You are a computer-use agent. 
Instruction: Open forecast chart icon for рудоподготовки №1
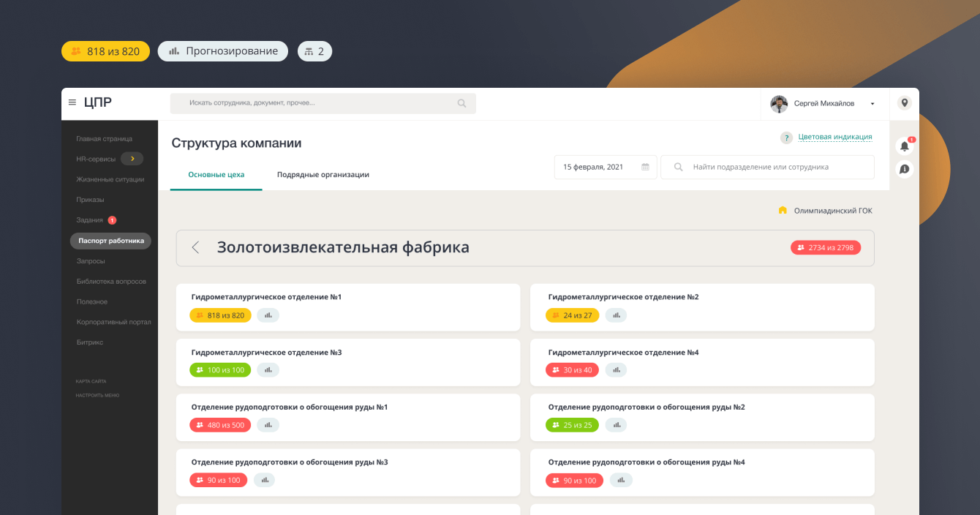tap(268, 425)
